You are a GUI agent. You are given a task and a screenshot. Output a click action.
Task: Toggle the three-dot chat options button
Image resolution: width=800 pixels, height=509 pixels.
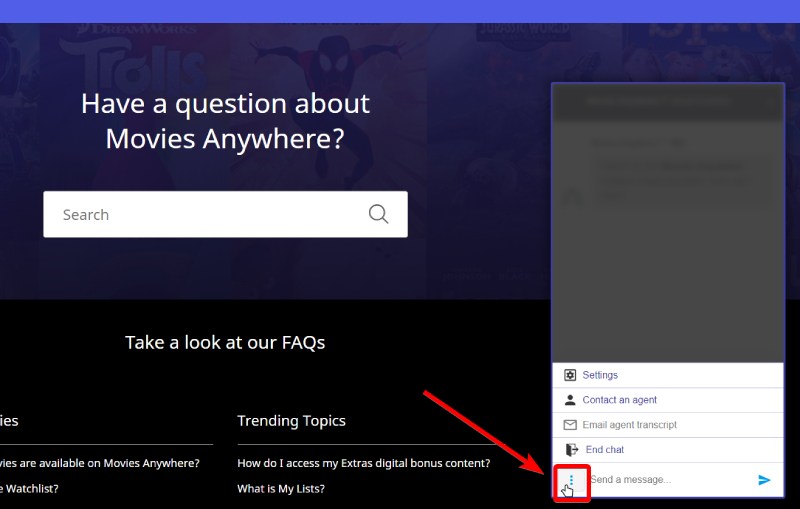pyautogui.click(x=571, y=480)
